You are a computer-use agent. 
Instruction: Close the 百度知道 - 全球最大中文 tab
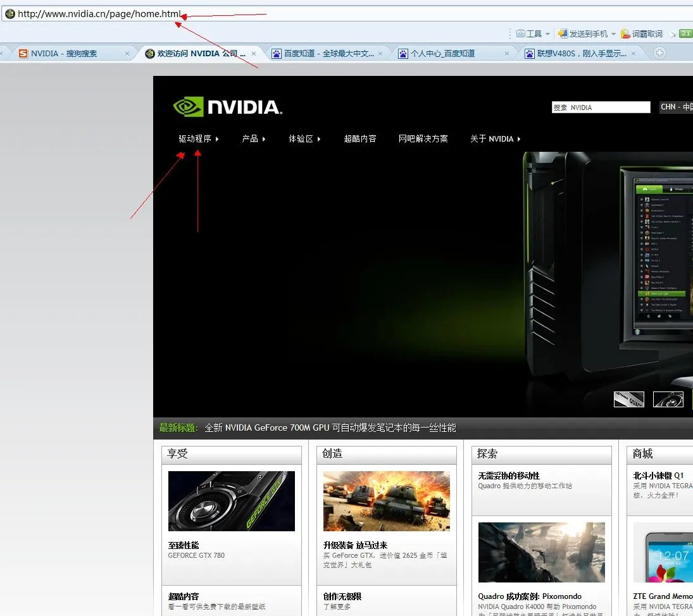380,53
